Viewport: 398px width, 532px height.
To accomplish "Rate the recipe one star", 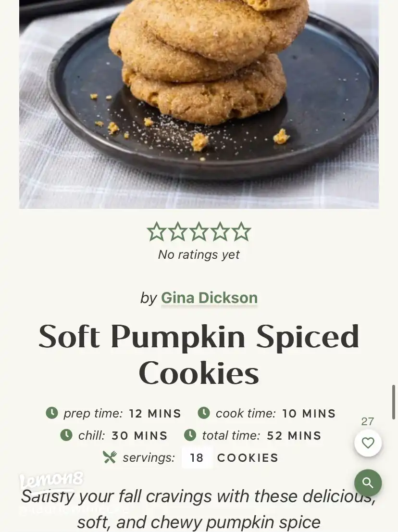I will [x=157, y=231].
